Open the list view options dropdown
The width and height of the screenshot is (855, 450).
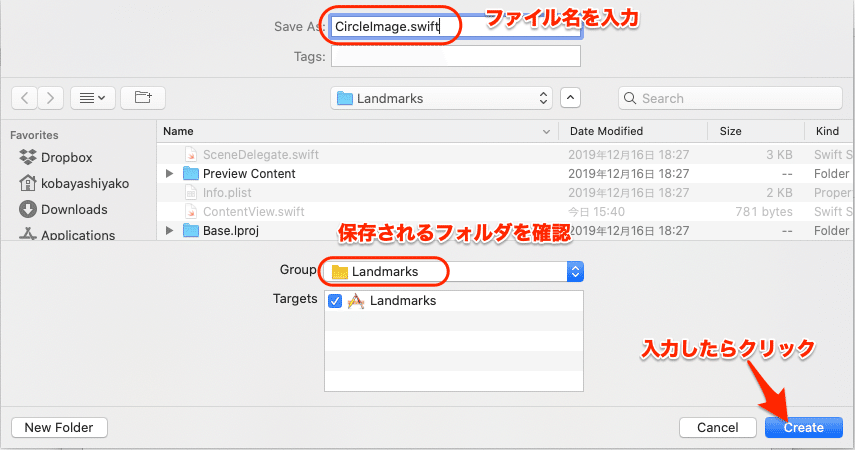(93, 98)
